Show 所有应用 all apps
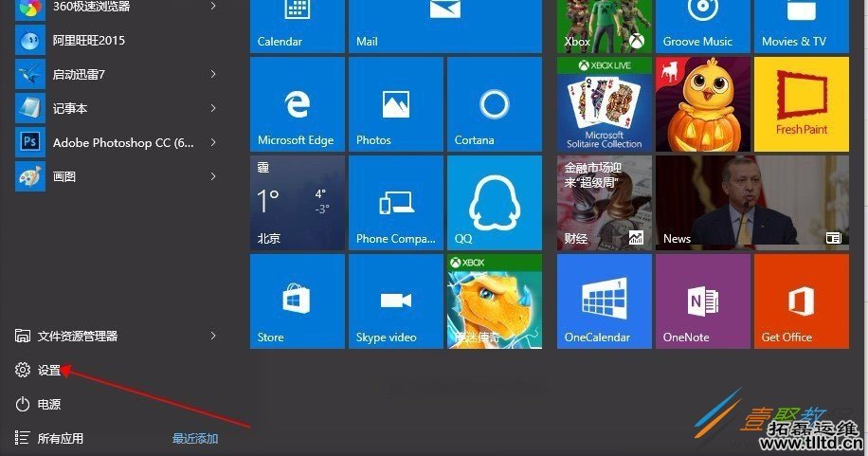Viewport: 868px width, 456px height. click(x=48, y=438)
